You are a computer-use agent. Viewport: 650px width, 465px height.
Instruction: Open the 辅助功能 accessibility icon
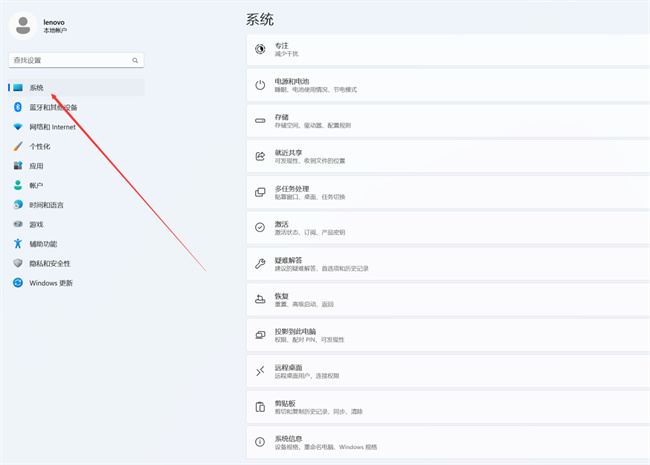(x=18, y=244)
